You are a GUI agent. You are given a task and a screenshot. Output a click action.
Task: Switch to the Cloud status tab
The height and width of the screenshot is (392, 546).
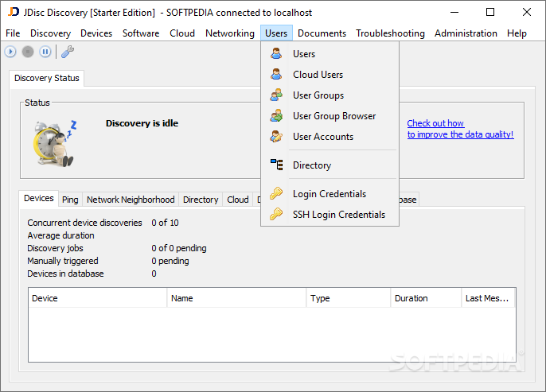[238, 200]
